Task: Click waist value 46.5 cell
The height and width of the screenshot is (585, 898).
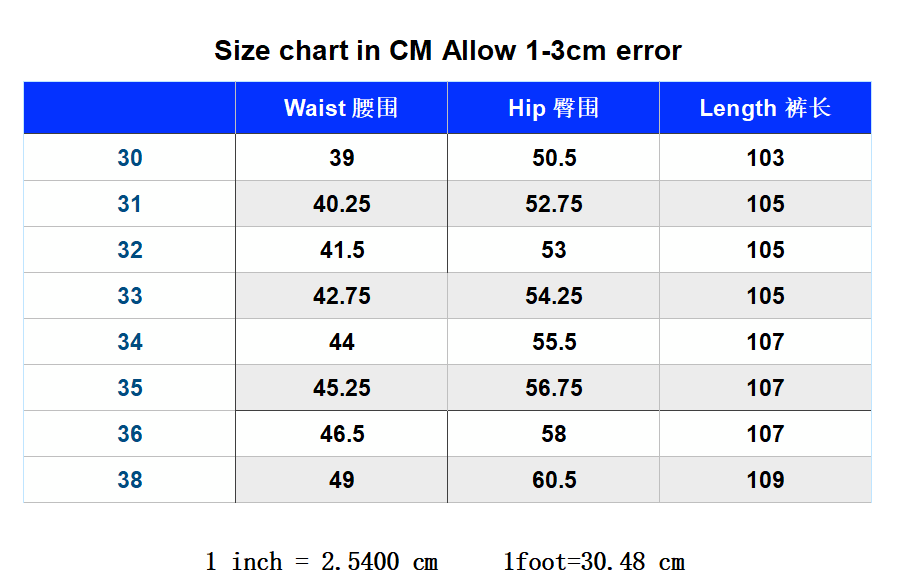Action: pos(341,434)
